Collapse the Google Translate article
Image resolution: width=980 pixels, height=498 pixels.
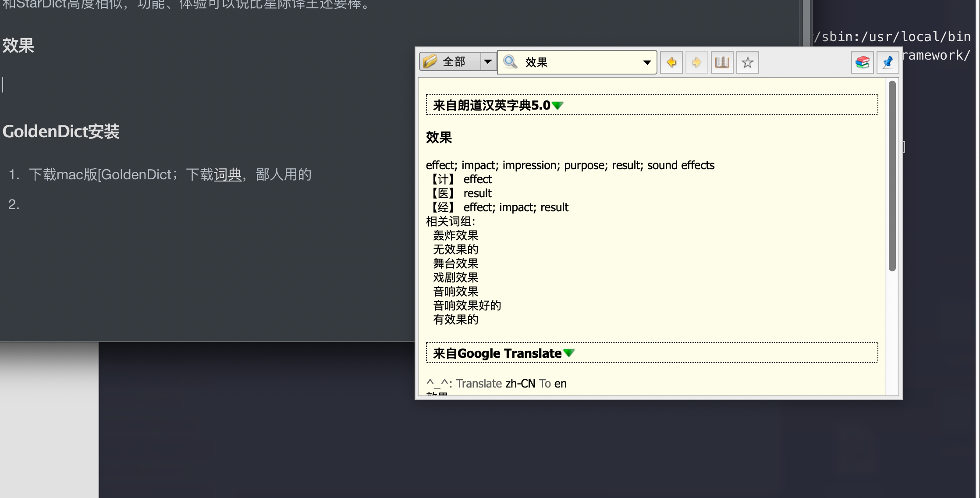tap(569, 353)
